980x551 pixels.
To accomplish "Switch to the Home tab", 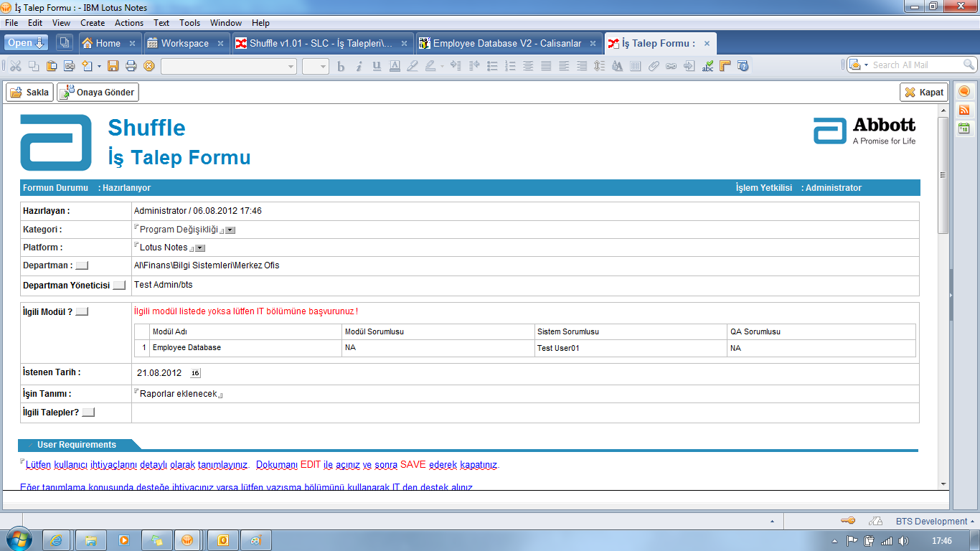I will tap(108, 43).
